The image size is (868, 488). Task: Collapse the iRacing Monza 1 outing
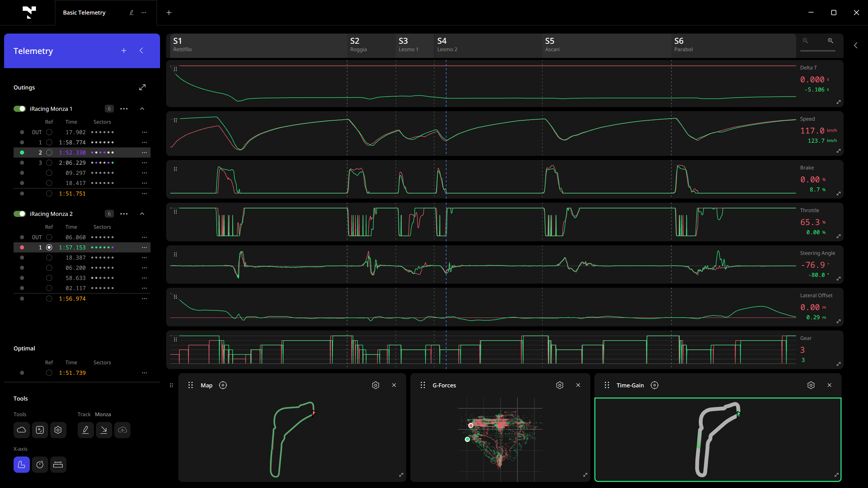click(142, 109)
